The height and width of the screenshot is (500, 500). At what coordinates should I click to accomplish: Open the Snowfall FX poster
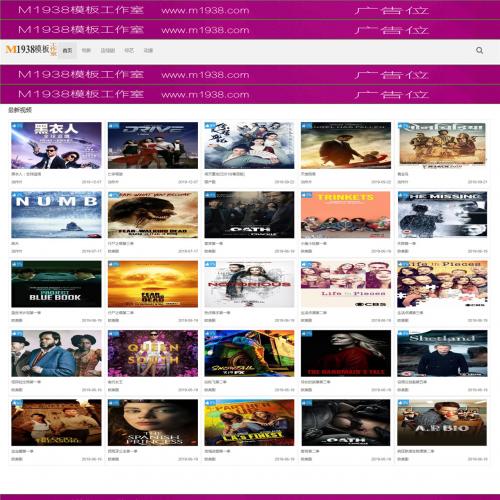pyautogui.click(x=249, y=353)
